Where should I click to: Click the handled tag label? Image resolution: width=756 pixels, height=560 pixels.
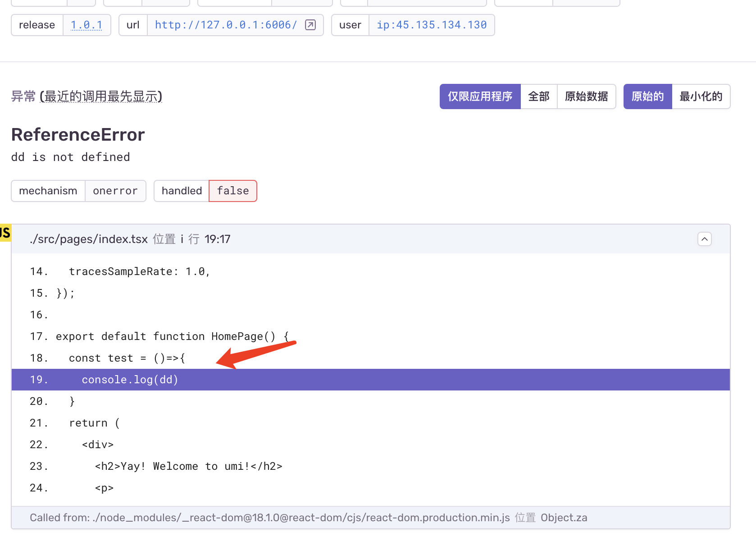[182, 191]
